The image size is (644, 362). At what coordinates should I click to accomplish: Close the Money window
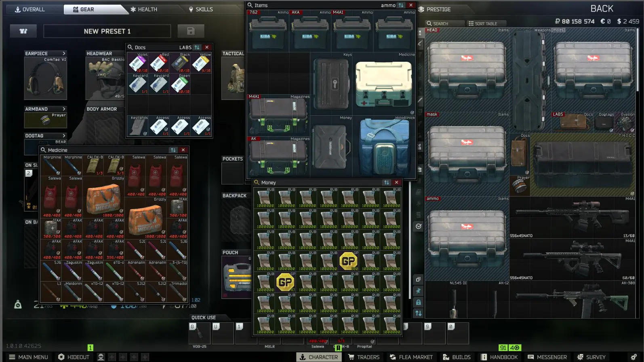(397, 182)
